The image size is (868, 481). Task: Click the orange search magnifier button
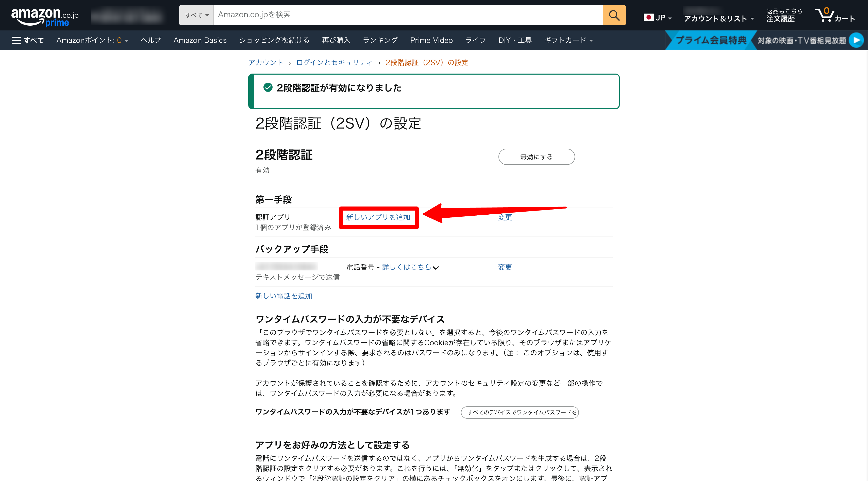(614, 15)
